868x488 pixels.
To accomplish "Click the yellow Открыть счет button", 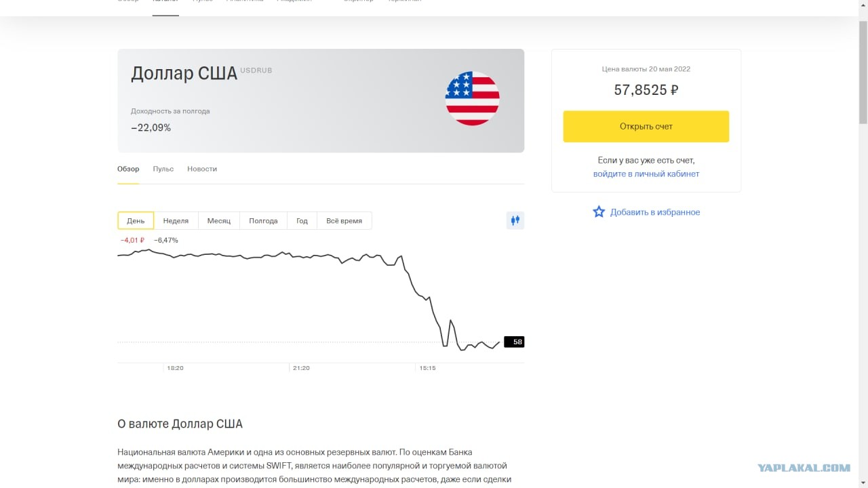I will click(646, 127).
